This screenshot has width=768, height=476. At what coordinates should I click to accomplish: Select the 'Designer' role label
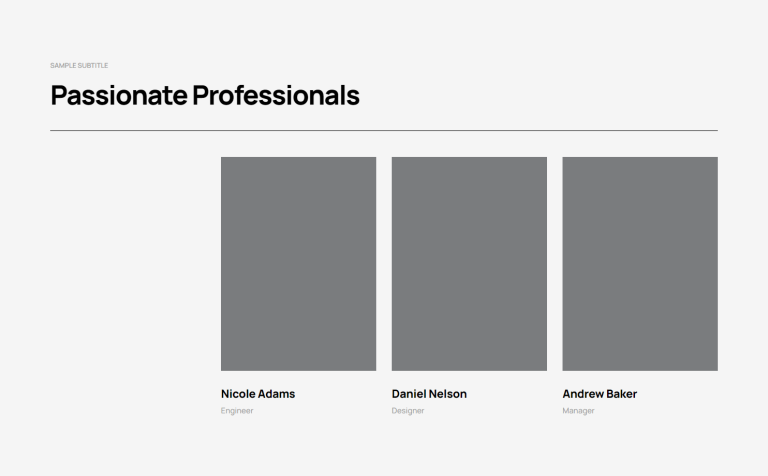(x=408, y=411)
